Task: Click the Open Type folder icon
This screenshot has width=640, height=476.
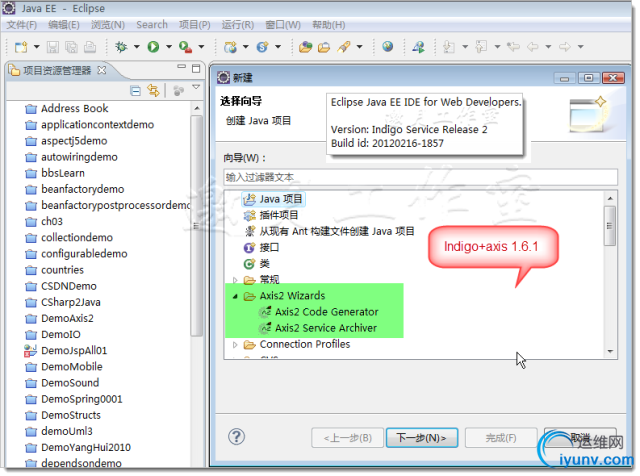Action: (x=305, y=47)
